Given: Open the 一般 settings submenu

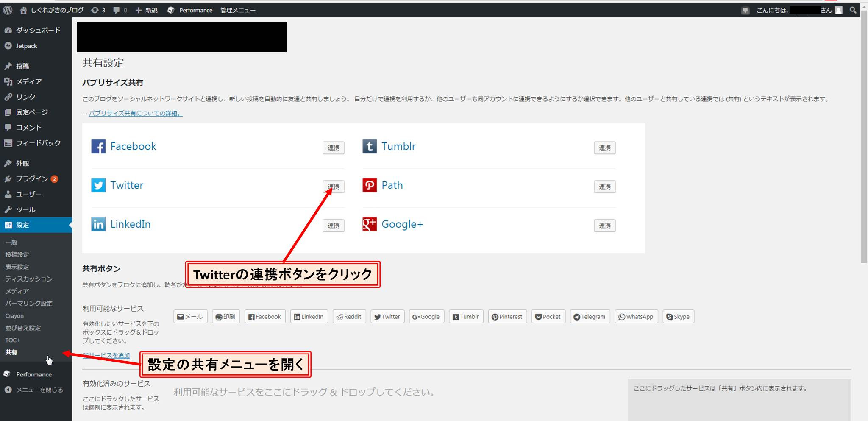Looking at the screenshot, I should pyautogui.click(x=11, y=242).
